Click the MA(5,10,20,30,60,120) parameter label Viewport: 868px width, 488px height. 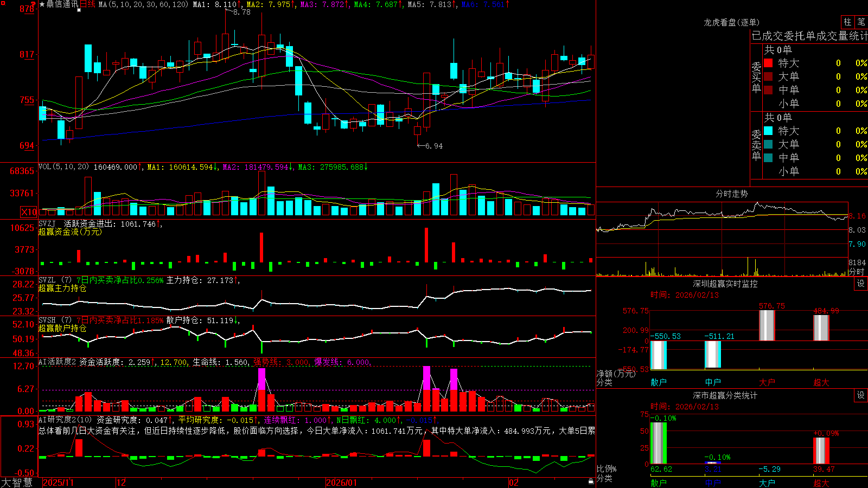(143, 4)
